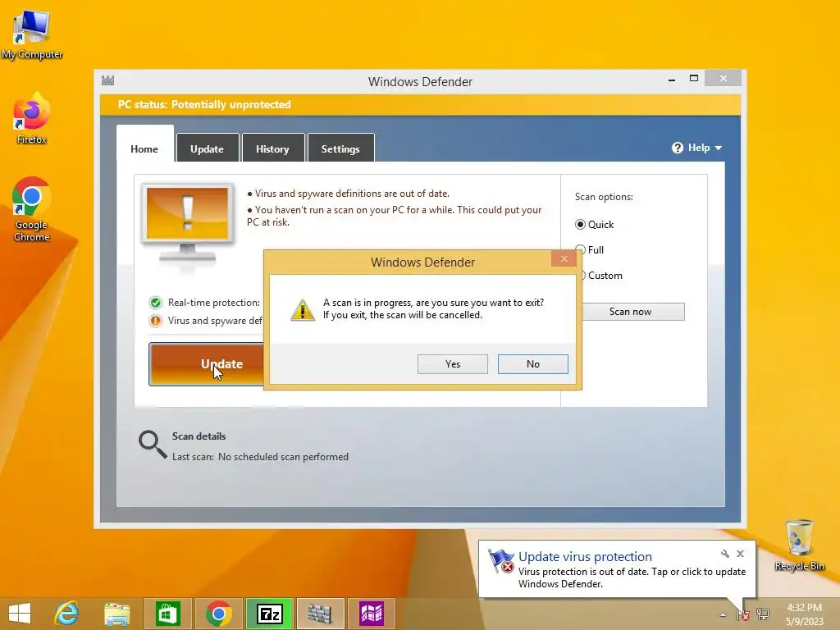Click the green real-time protection status icon
Viewport: 840px width, 630px height.
pos(156,304)
